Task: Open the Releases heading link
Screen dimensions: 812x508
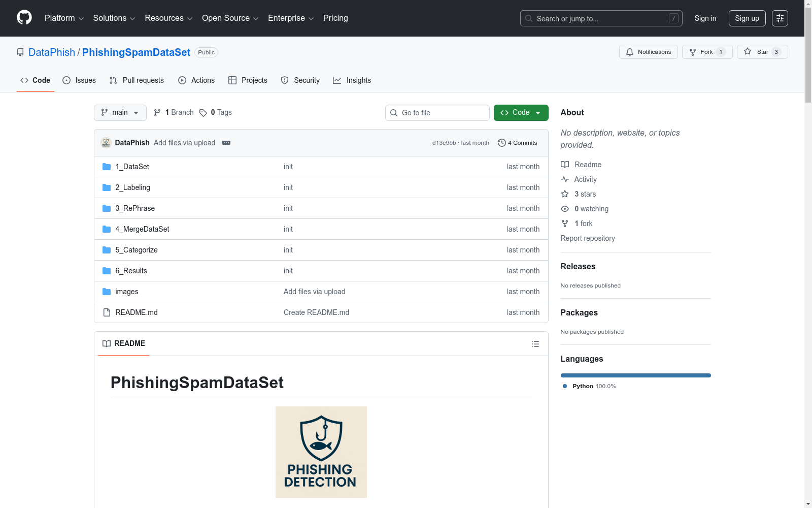Action: click(578, 266)
